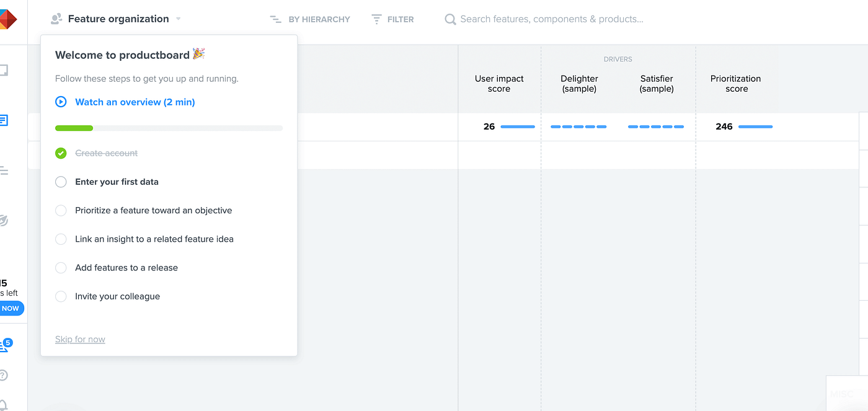Open Invite your colleague step
The height and width of the screenshot is (411, 868).
[118, 296]
